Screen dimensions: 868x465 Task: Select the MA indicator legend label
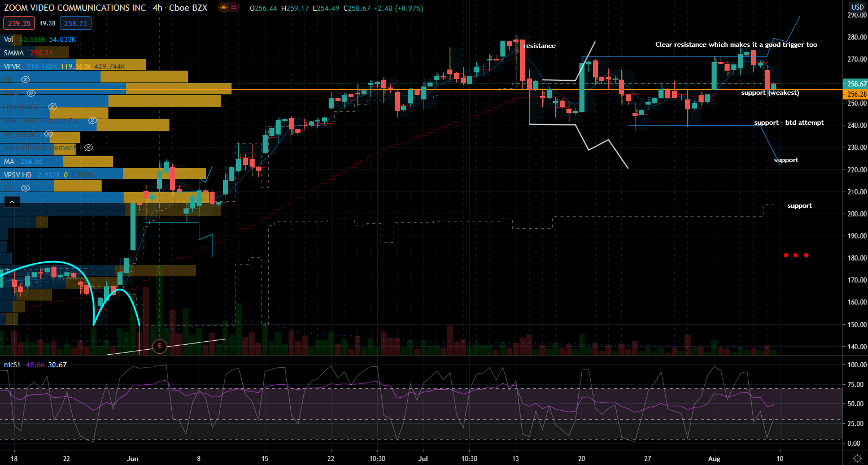pyautogui.click(x=9, y=161)
